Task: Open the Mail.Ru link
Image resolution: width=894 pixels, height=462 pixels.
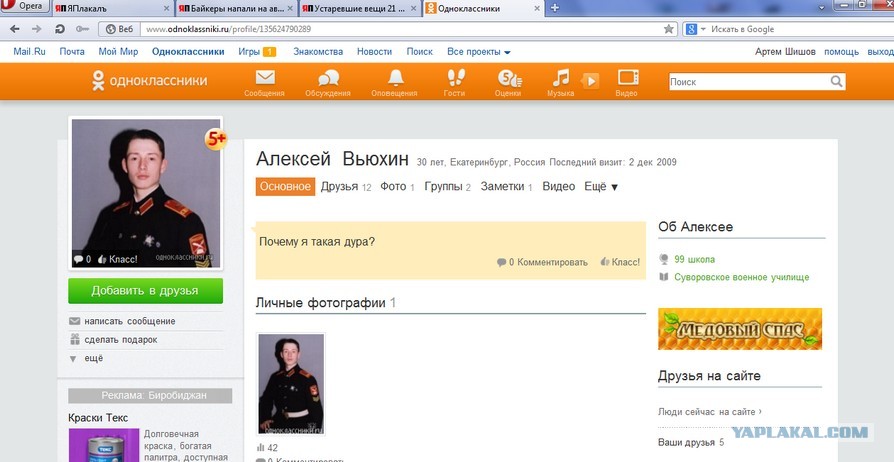Action: (x=30, y=51)
